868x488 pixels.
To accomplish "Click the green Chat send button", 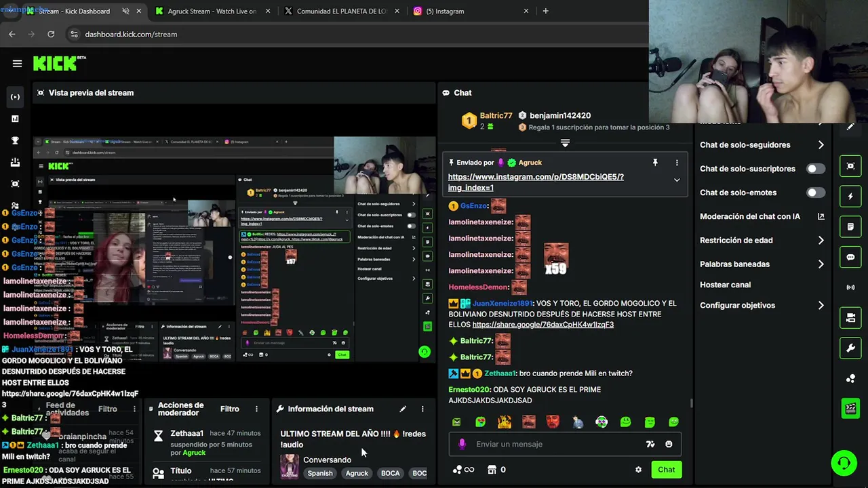I will (666, 470).
